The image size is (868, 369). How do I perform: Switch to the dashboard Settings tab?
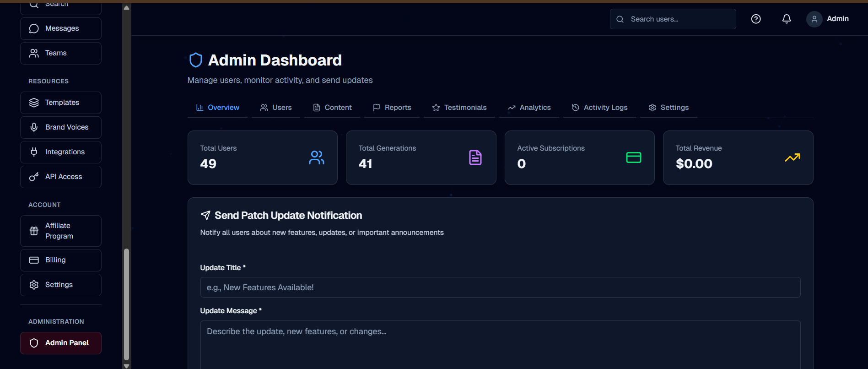tap(669, 108)
